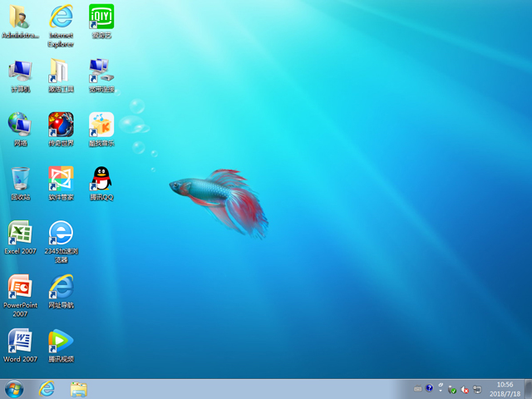Select the PowerPoint 2007 desktop icon

pyautogui.click(x=20, y=287)
